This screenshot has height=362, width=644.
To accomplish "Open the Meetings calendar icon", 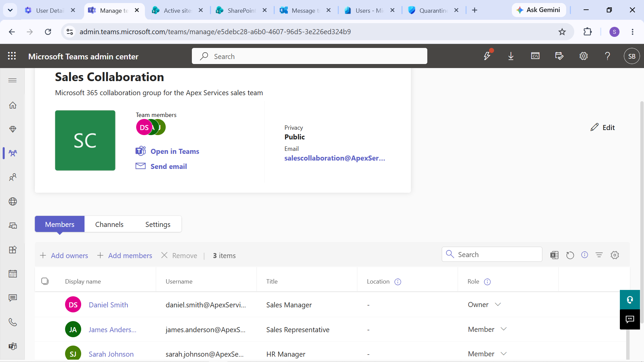I will click(13, 274).
